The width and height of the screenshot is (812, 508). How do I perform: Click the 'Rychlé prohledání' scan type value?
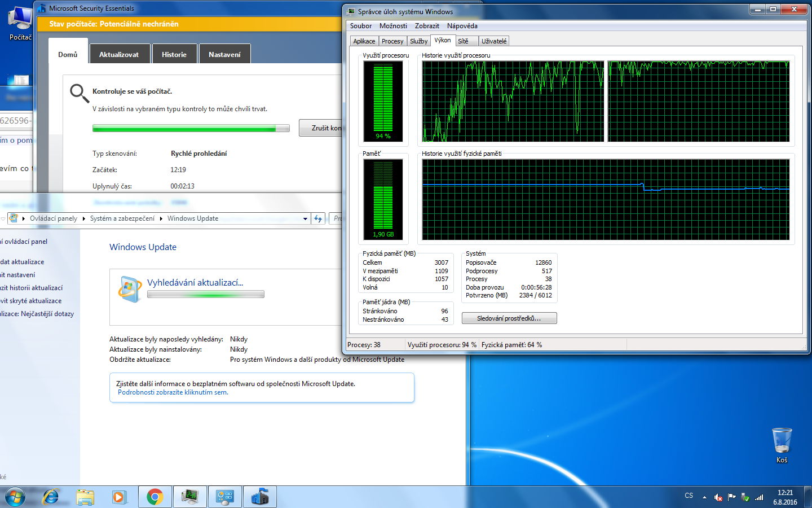tap(199, 154)
